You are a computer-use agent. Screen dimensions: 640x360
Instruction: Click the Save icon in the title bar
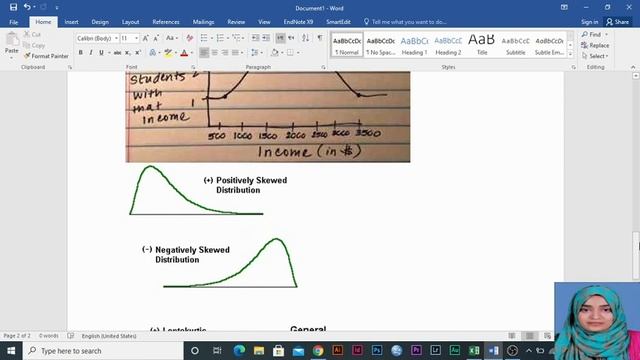13,7
